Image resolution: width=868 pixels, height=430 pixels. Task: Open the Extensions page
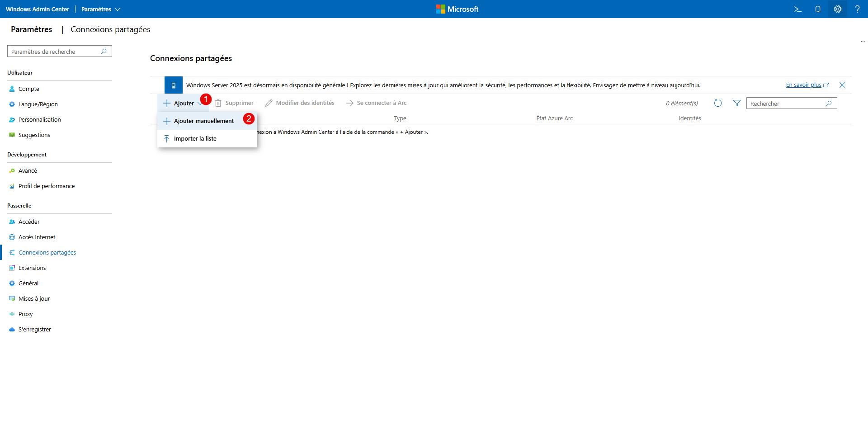coord(32,268)
